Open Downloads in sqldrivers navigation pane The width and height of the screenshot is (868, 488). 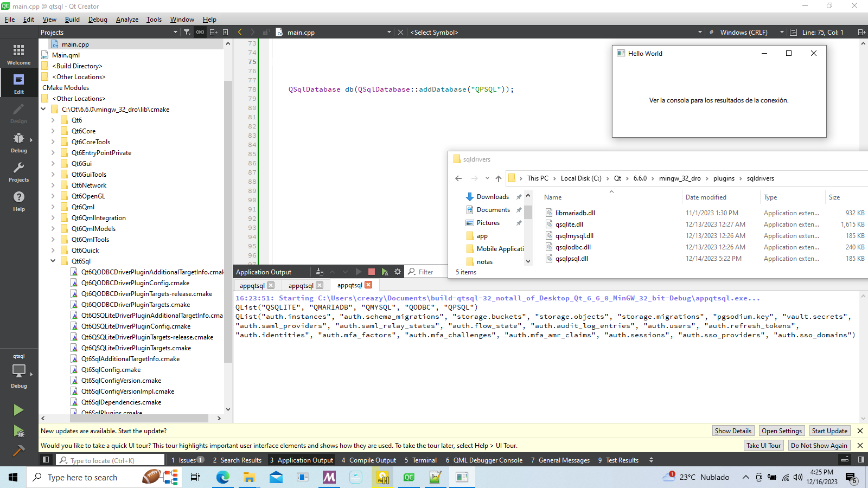(493, 196)
